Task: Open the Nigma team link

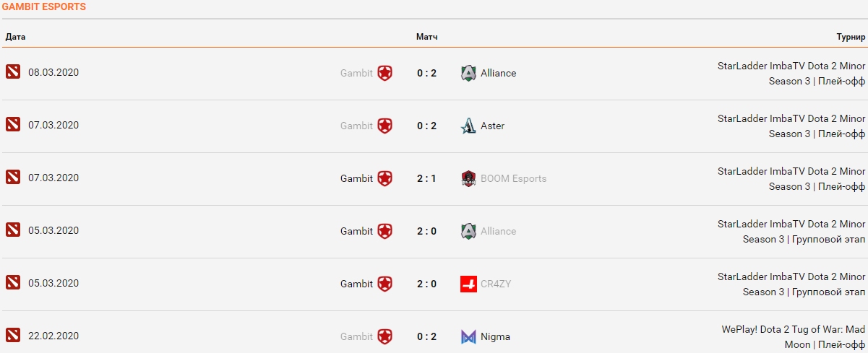Action: [495, 336]
